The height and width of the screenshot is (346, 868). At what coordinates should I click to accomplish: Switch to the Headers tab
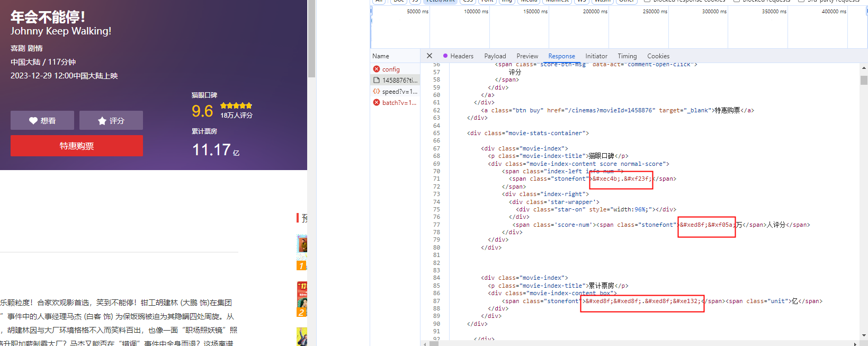(x=461, y=56)
